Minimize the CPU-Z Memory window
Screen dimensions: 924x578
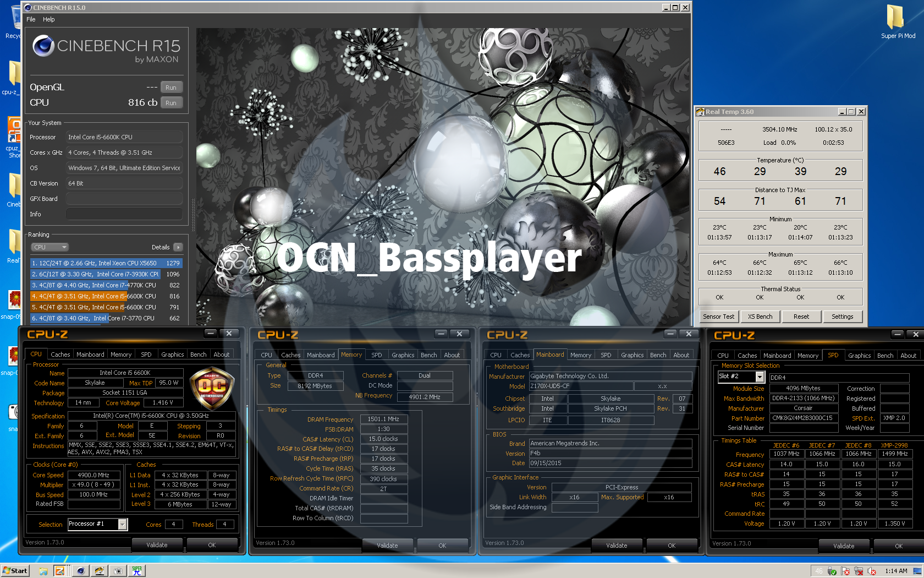pos(441,334)
